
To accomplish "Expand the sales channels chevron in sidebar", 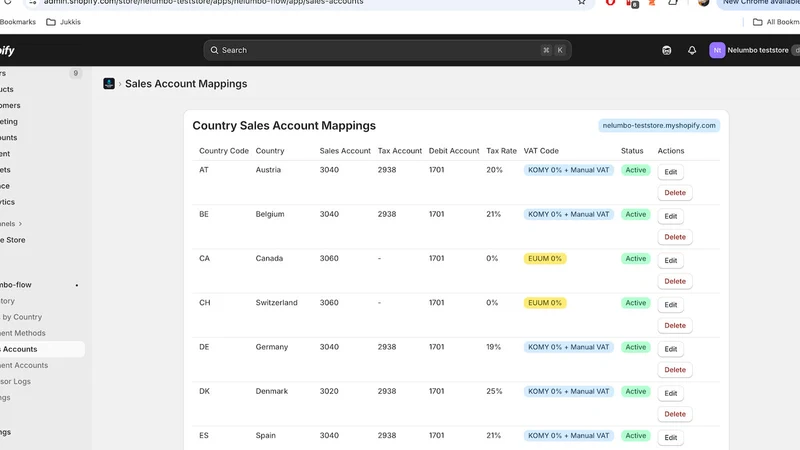I will [20, 223].
